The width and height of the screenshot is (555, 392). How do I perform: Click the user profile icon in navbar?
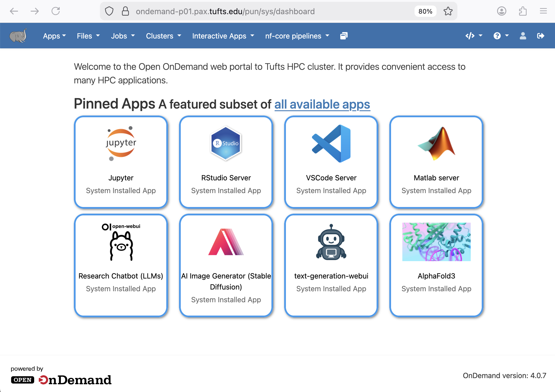point(523,36)
